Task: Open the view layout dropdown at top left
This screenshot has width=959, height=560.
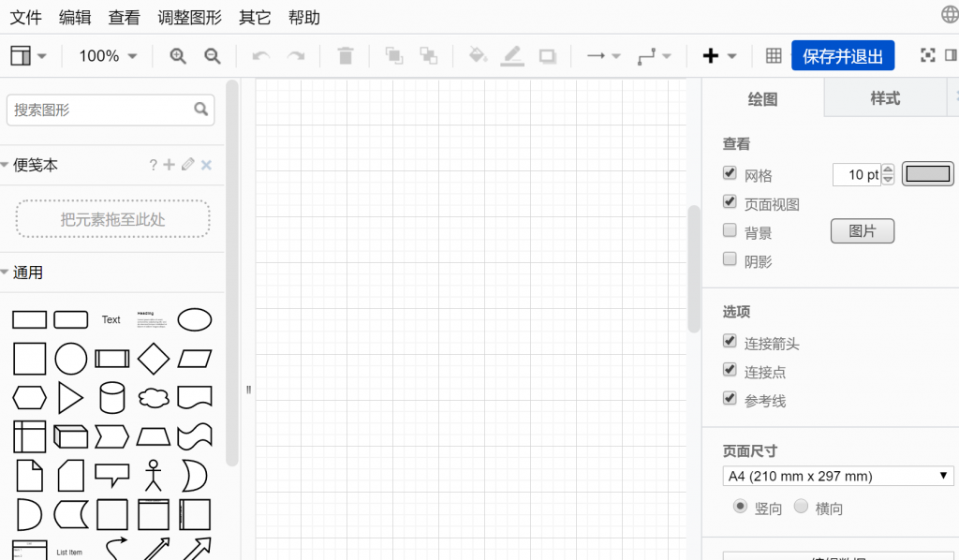Action: (x=28, y=55)
